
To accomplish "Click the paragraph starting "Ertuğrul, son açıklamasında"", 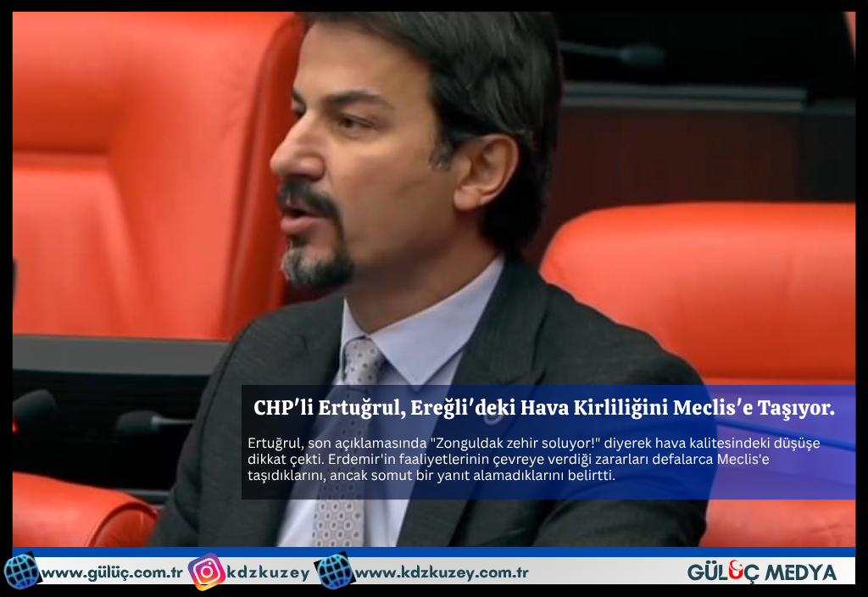I will point(534,459).
